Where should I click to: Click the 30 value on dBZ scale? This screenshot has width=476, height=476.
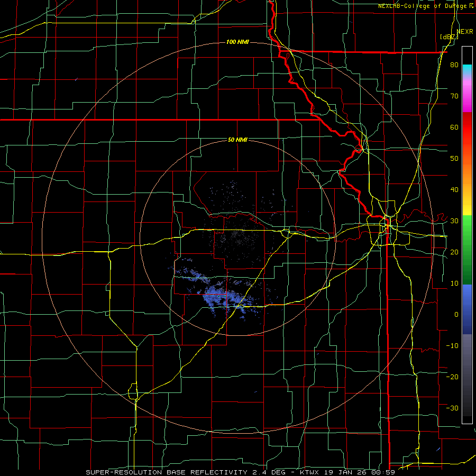coord(454,221)
